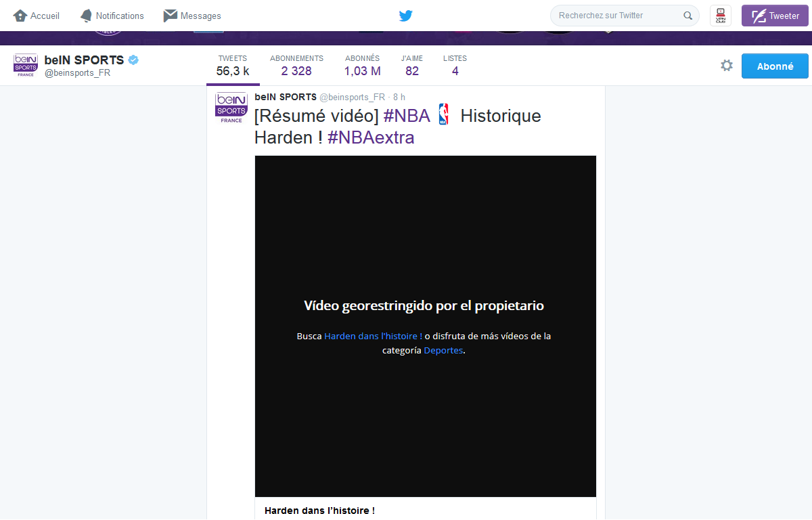Click the verified badge next to beIN SPORTS
This screenshot has height=520, width=812.
(x=134, y=60)
